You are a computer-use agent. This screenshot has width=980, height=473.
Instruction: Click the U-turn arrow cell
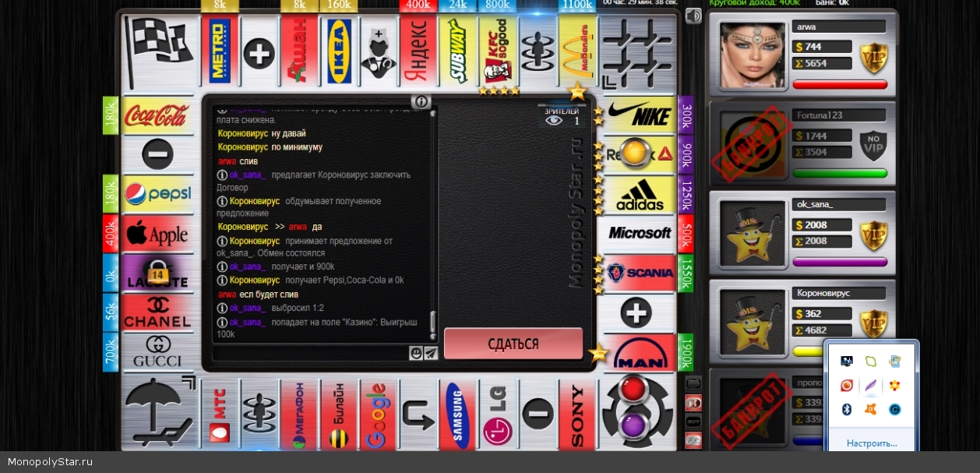click(x=418, y=415)
